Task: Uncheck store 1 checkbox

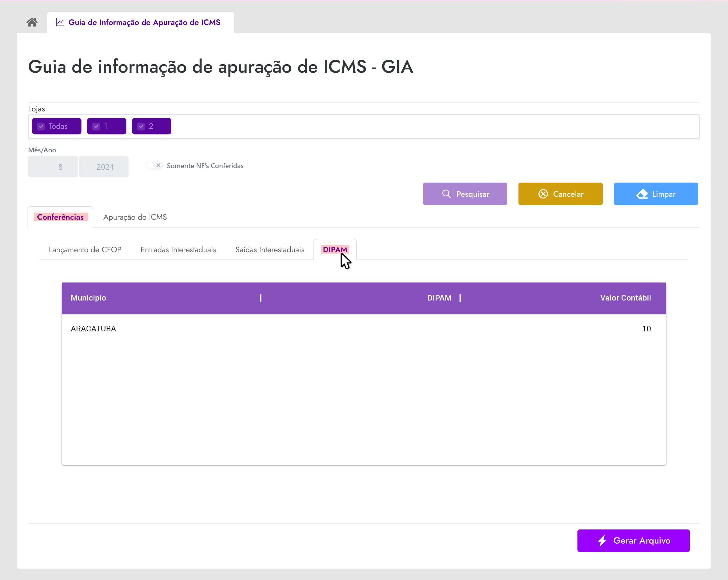Action: tap(96, 127)
